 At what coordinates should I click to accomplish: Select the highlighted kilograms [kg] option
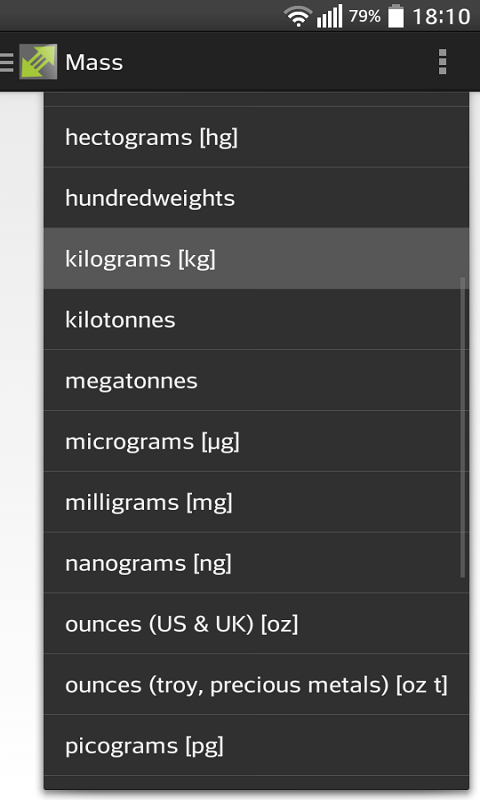(x=256, y=259)
